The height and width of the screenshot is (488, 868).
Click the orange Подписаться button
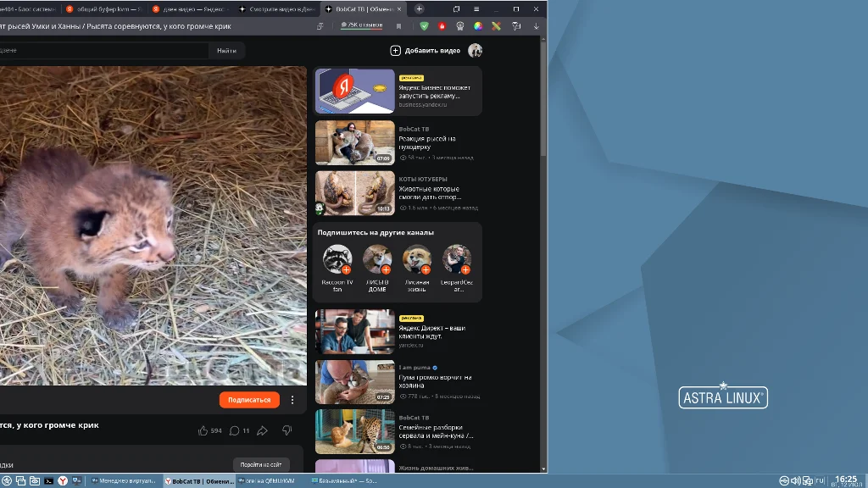(x=249, y=400)
